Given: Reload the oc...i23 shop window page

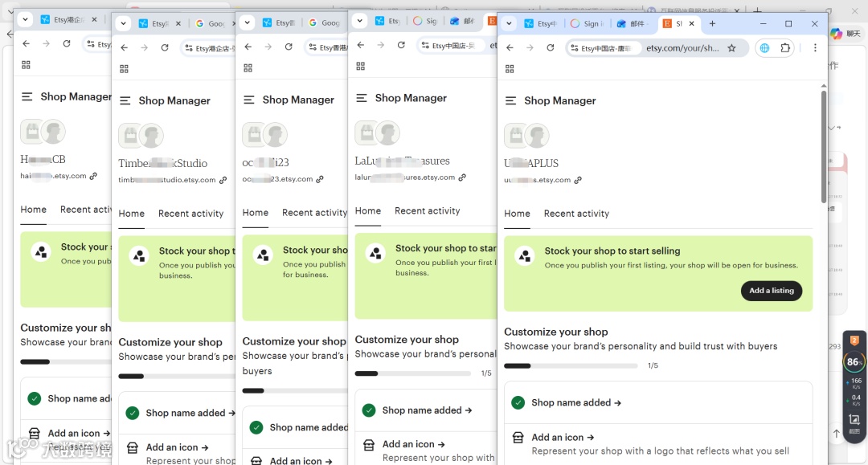Looking at the screenshot, I should (x=289, y=47).
